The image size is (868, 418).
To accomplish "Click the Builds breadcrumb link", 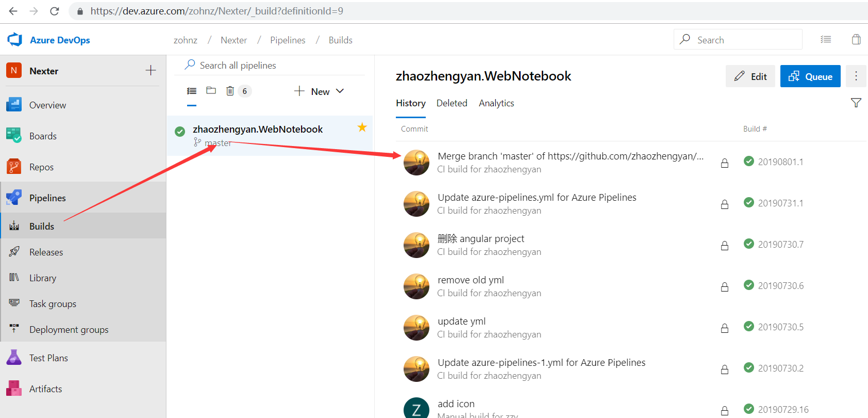I will (x=341, y=40).
